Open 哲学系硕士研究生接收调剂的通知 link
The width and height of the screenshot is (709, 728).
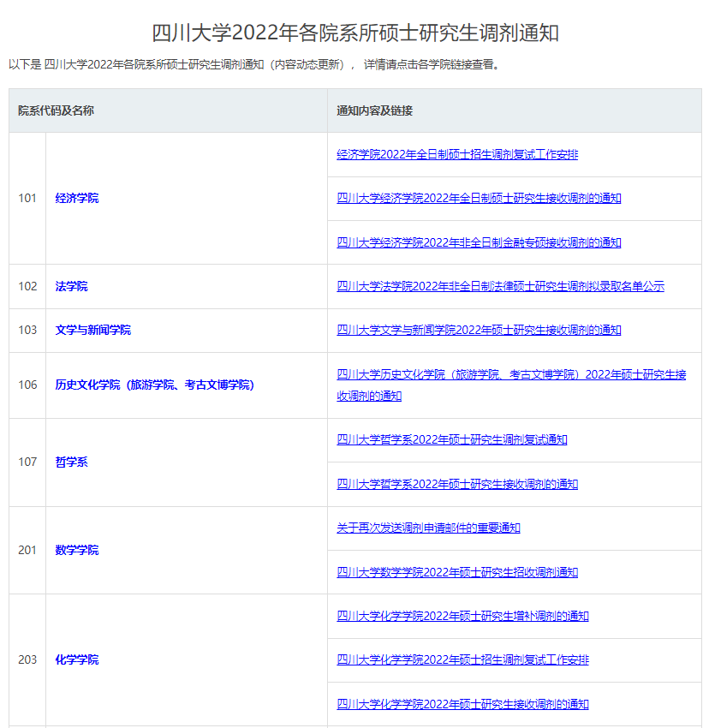tap(457, 484)
